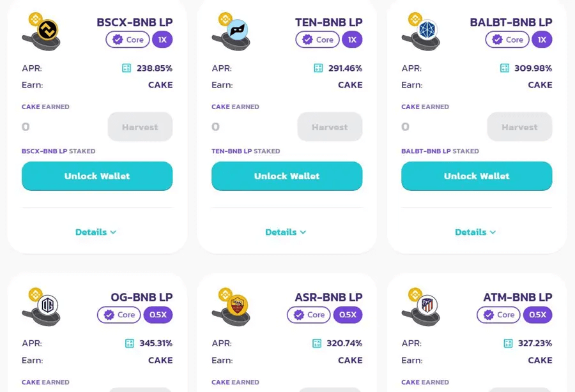Click the BALBT-BNB LP token pair icon
Viewport: 575px width, 392px height.
(x=420, y=31)
